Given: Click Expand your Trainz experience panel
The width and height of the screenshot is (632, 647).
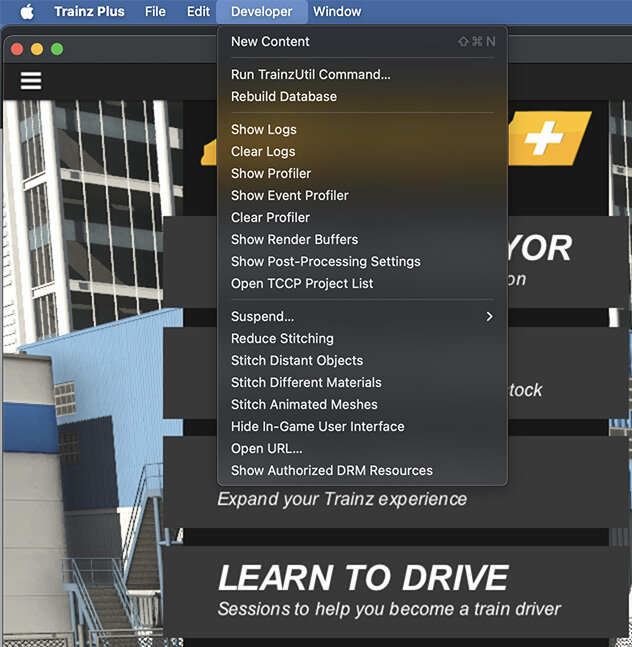Looking at the screenshot, I should [396, 506].
